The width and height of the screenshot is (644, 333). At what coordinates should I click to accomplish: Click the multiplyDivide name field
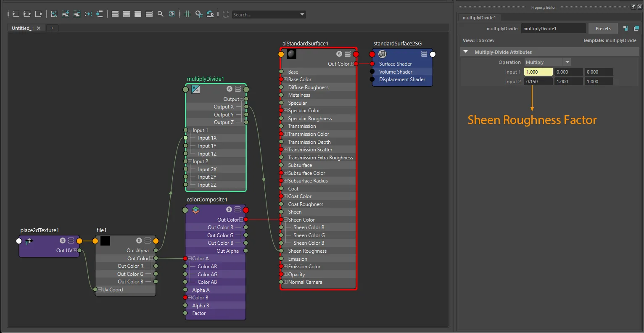tap(554, 29)
